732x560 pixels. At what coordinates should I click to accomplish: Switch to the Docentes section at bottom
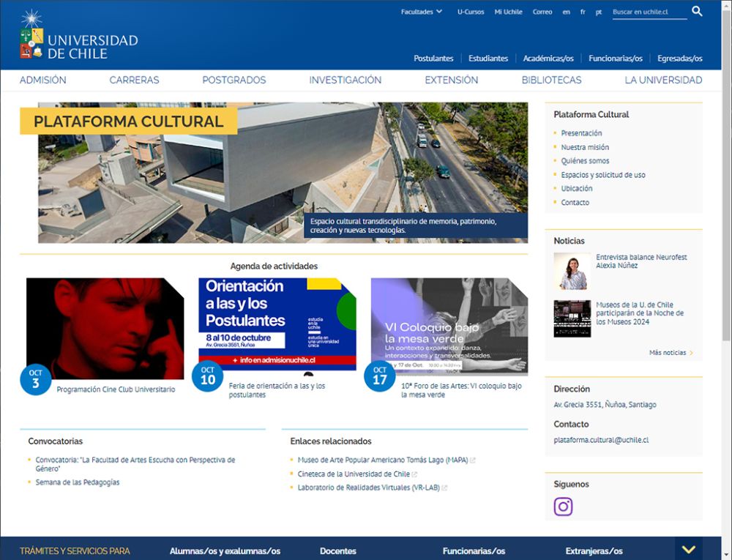click(337, 550)
